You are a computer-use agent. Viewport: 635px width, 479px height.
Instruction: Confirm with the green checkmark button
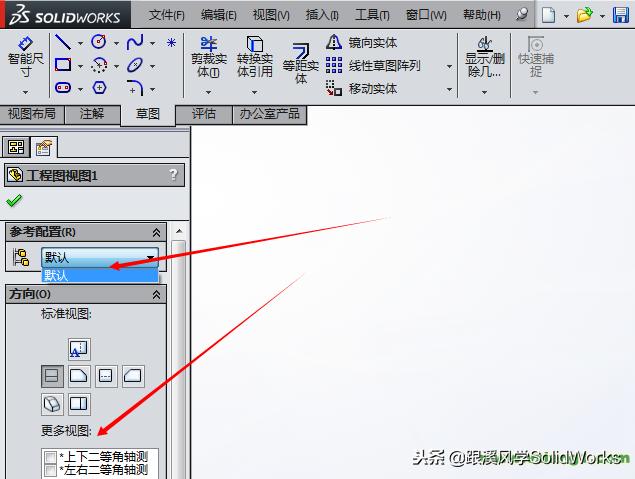[14, 200]
